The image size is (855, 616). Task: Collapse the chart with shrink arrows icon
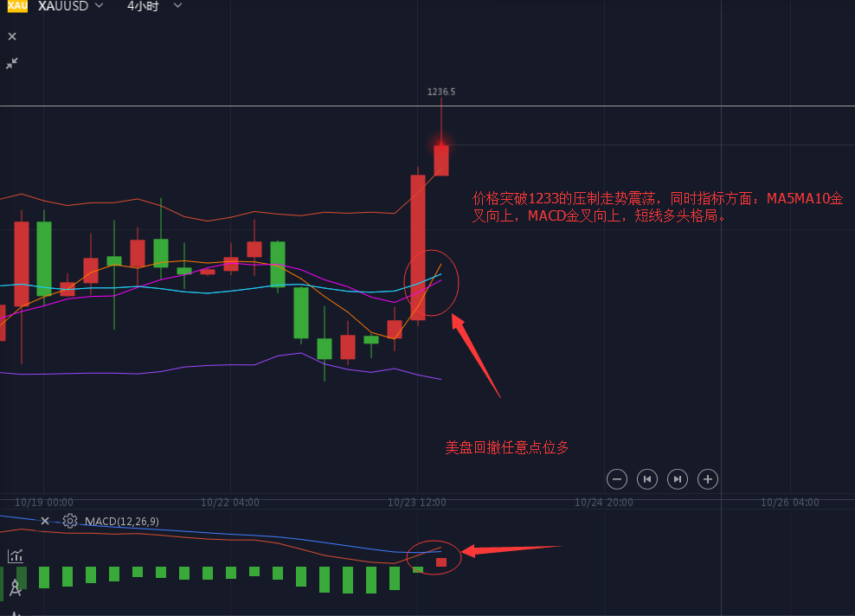[12, 63]
